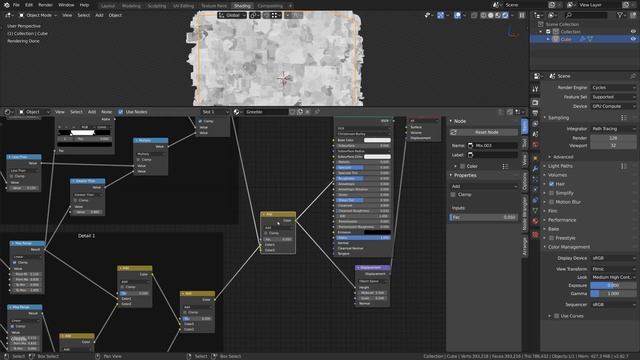This screenshot has width=640, height=360.
Task: Hide the Collection in viewport via eye icon
Action: [633, 31]
